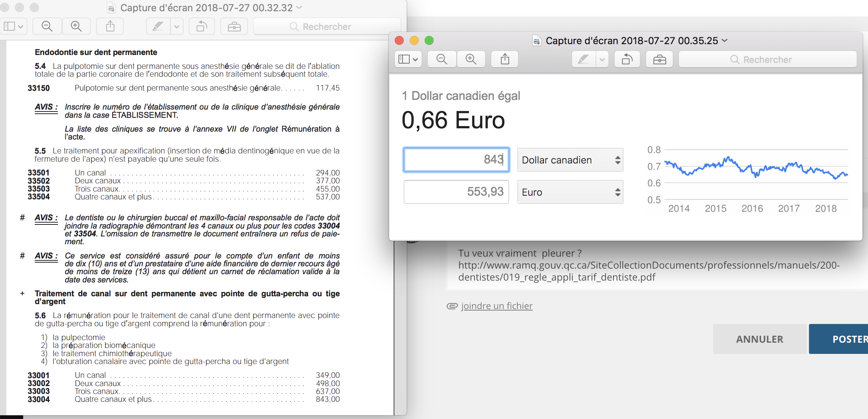Open Euro currency selector
The height and width of the screenshot is (419, 868).
pyautogui.click(x=570, y=192)
